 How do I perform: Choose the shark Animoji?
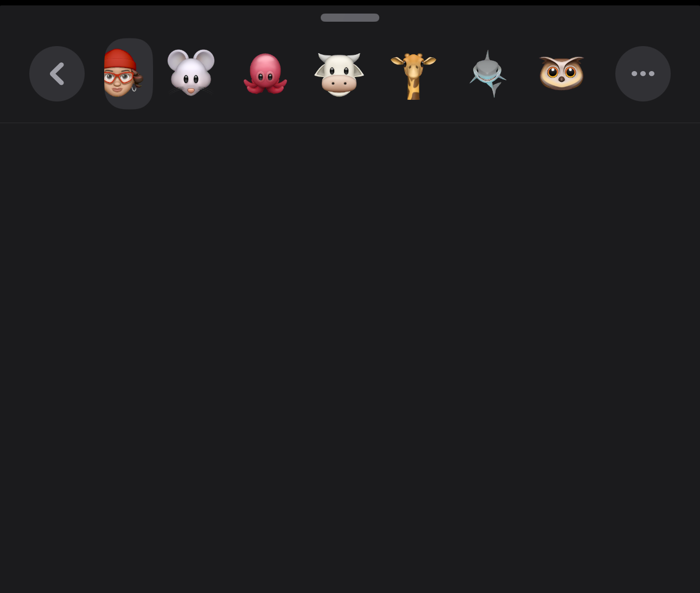(488, 74)
